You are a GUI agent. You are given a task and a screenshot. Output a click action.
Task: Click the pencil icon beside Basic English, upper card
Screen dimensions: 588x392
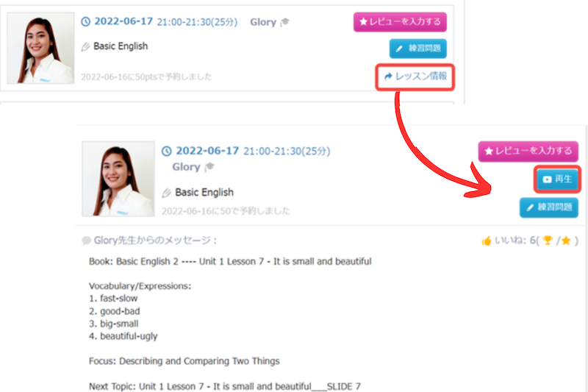86,46
